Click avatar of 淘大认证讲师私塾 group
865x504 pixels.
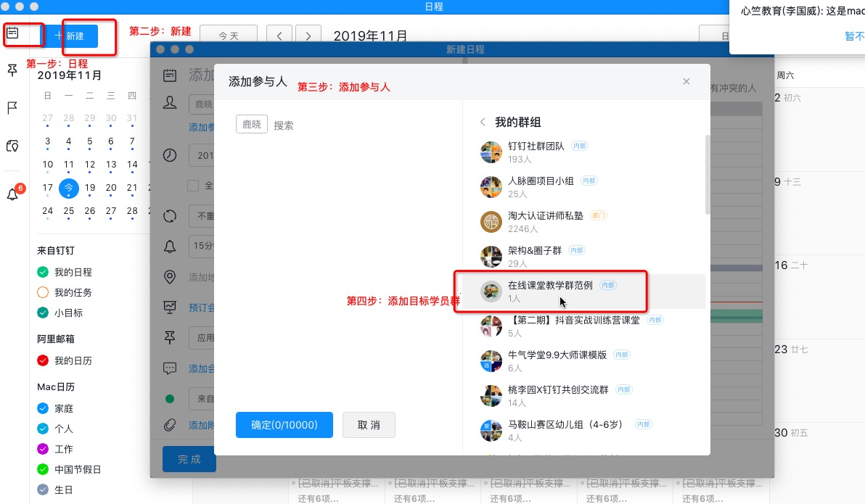pyautogui.click(x=491, y=222)
